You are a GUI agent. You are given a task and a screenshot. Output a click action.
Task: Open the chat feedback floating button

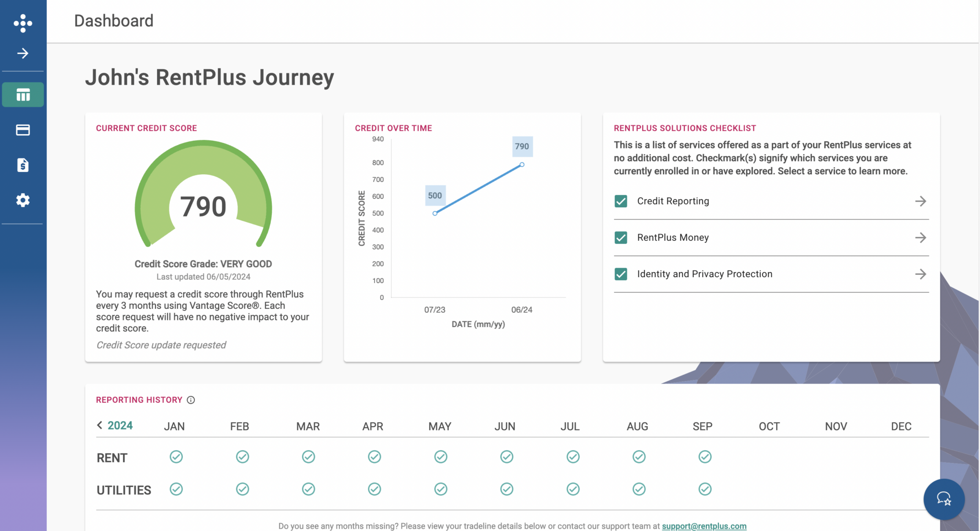(x=944, y=499)
